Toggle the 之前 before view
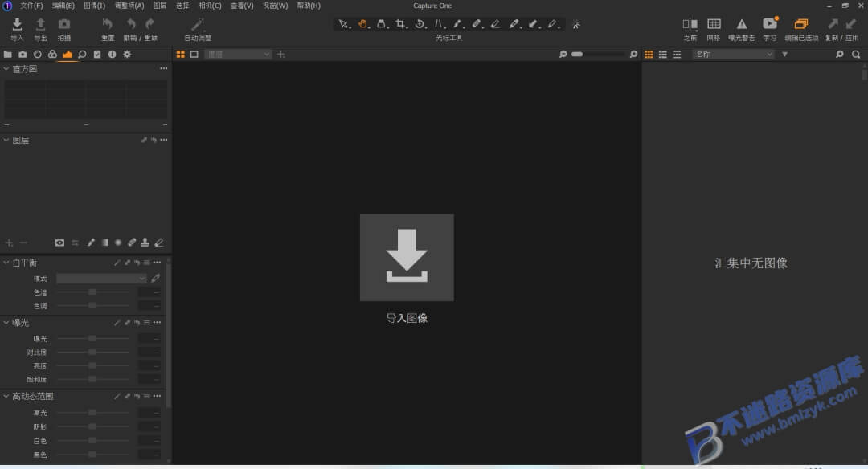The image size is (868, 469). tap(690, 24)
